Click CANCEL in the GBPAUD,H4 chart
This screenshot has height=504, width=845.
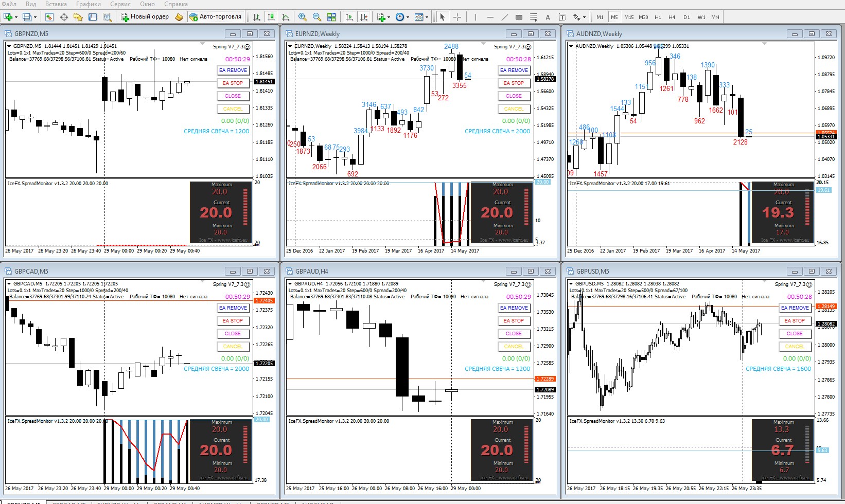[514, 347]
